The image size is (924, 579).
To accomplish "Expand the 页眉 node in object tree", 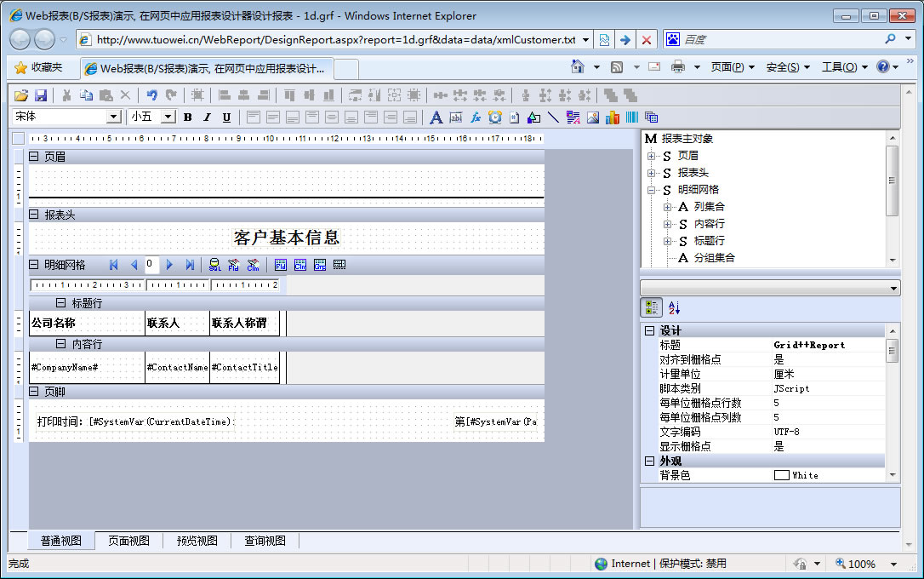I will click(652, 156).
